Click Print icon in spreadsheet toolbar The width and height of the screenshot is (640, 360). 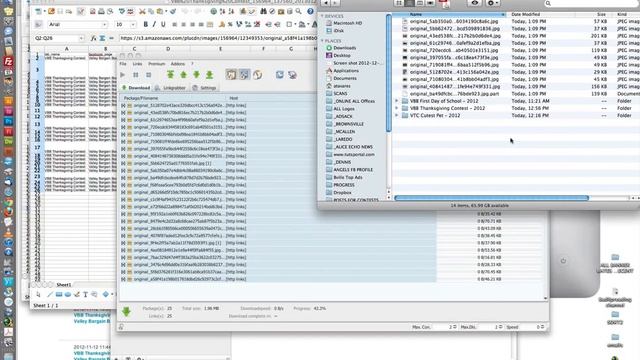pos(101,11)
